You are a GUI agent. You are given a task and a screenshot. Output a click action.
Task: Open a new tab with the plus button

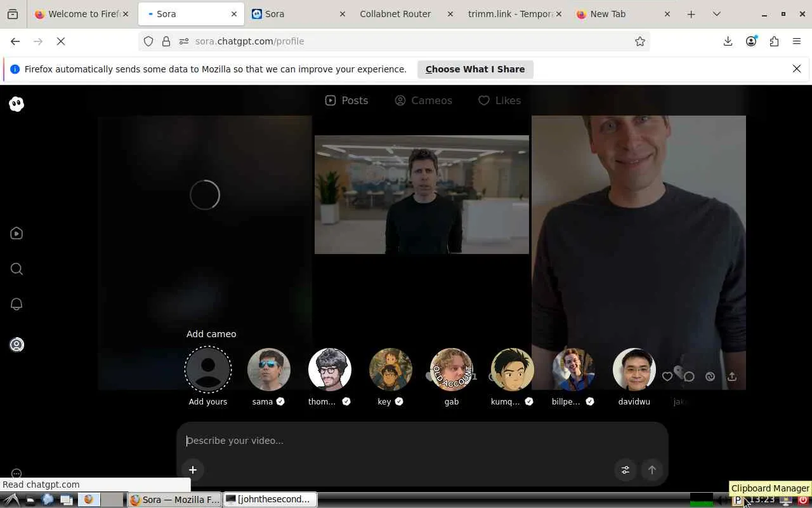click(x=691, y=14)
